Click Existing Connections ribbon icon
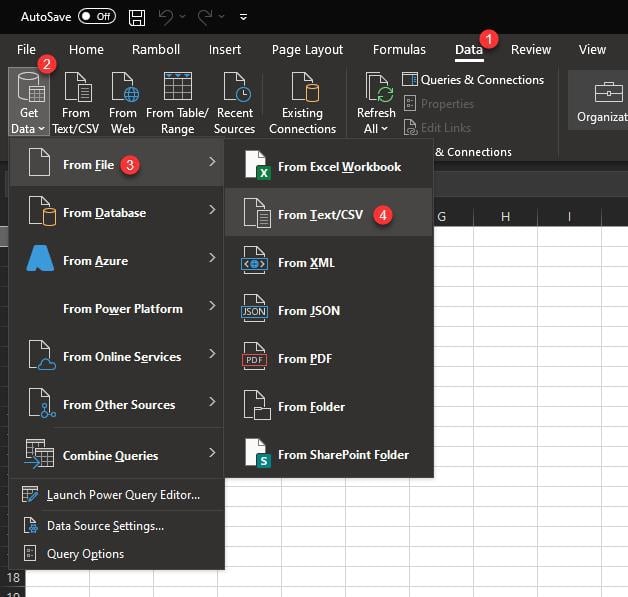The height and width of the screenshot is (597, 628). [302, 91]
